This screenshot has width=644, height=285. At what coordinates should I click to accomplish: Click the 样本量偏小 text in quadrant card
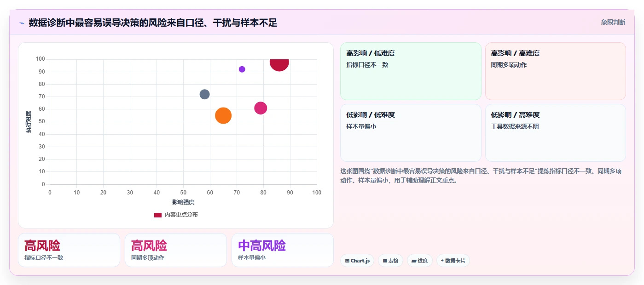[361, 126]
